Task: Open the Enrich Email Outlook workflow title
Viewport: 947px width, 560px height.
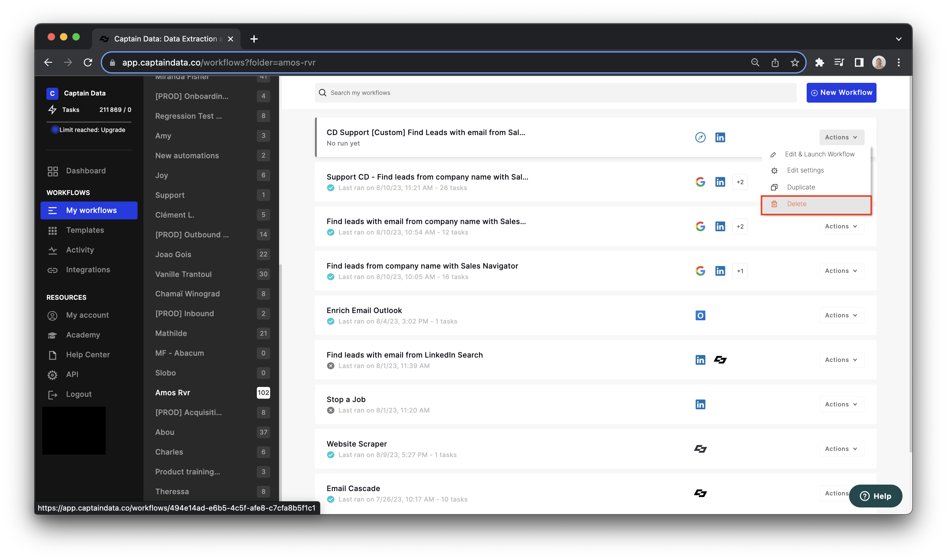Action: click(x=364, y=311)
